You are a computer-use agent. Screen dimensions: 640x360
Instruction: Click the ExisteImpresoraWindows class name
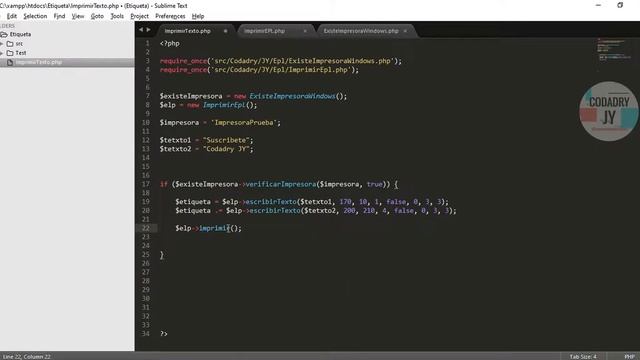coord(292,96)
